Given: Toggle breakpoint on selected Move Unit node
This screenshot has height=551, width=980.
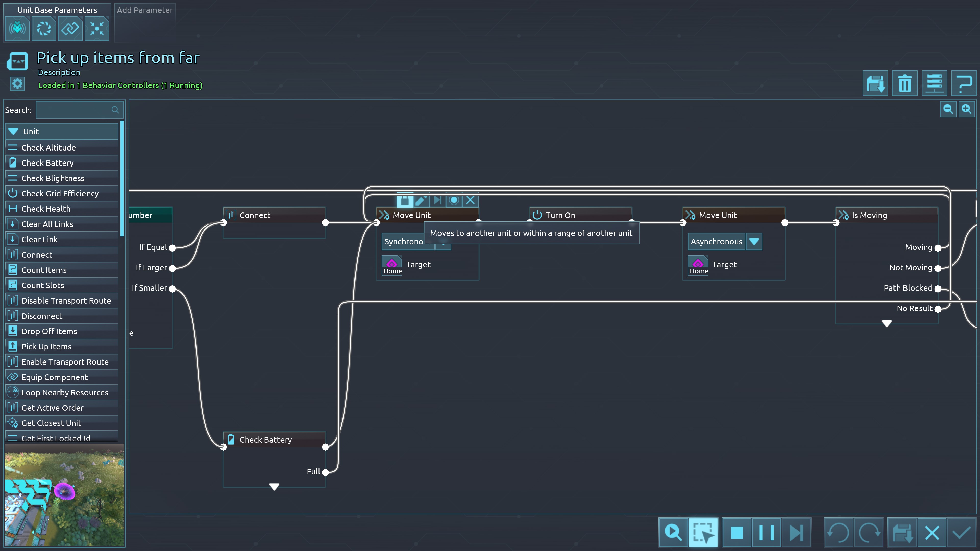Looking at the screenshot, I should (454, 200).
